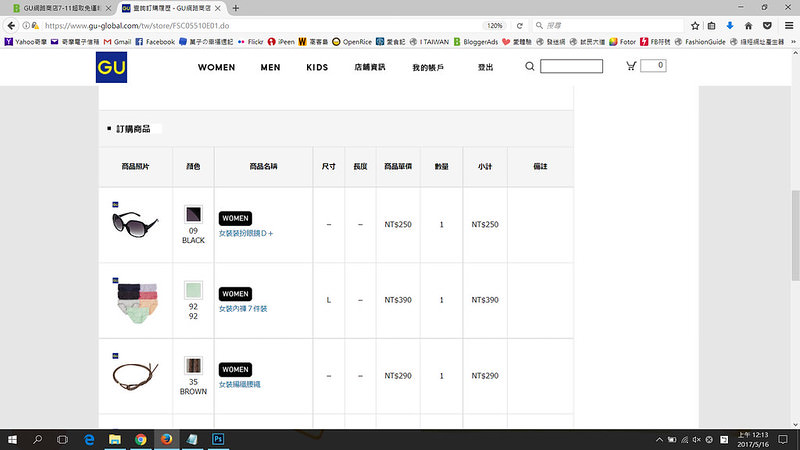800x450 pixels.
Task: Switch to Firefox in taskbar
Action: 166,439
